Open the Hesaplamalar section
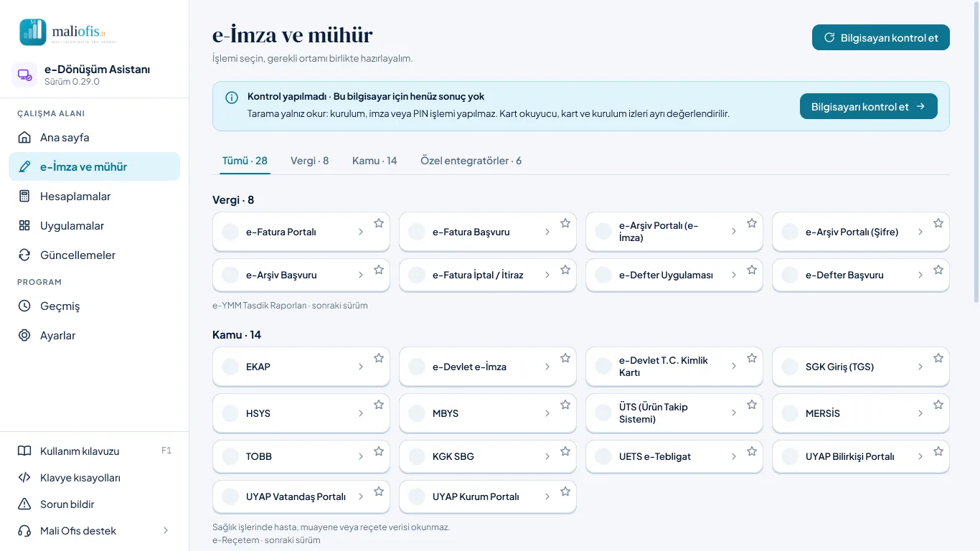The image size is (980, 551). [x=94, y=196]
